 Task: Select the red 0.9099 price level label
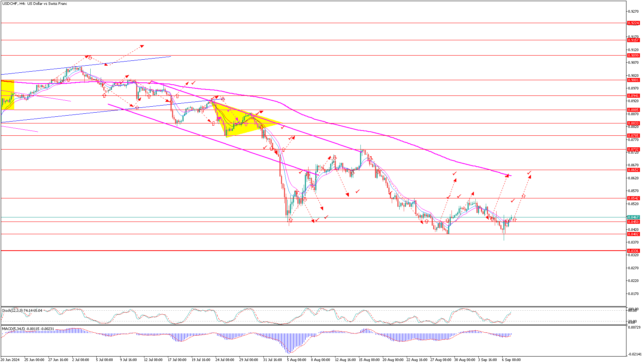[x=633, y=56]
